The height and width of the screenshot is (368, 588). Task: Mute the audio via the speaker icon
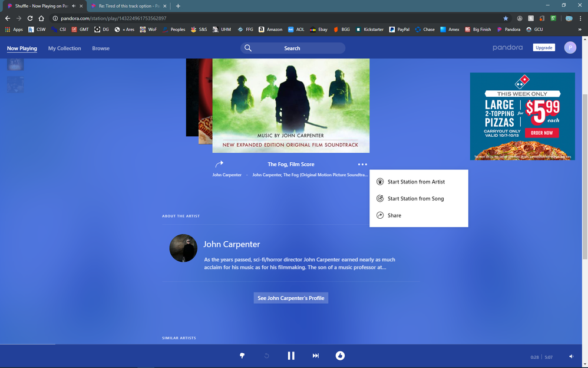point(570,356)
